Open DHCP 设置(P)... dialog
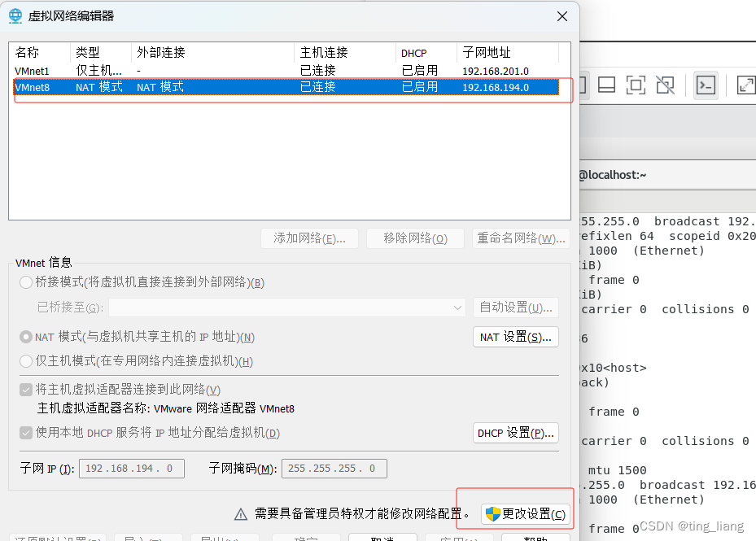This screenshot has width=756, height=541. coord(516,433)
